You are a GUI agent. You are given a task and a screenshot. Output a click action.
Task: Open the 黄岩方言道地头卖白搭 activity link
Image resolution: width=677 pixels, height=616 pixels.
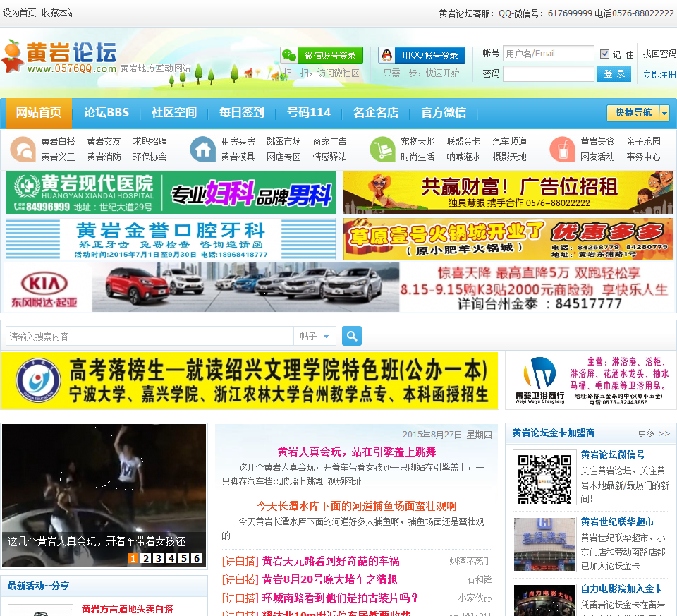point(128,609)
